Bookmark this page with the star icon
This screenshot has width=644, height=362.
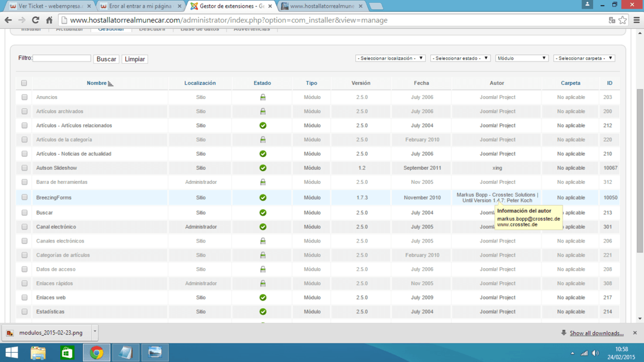623,20
